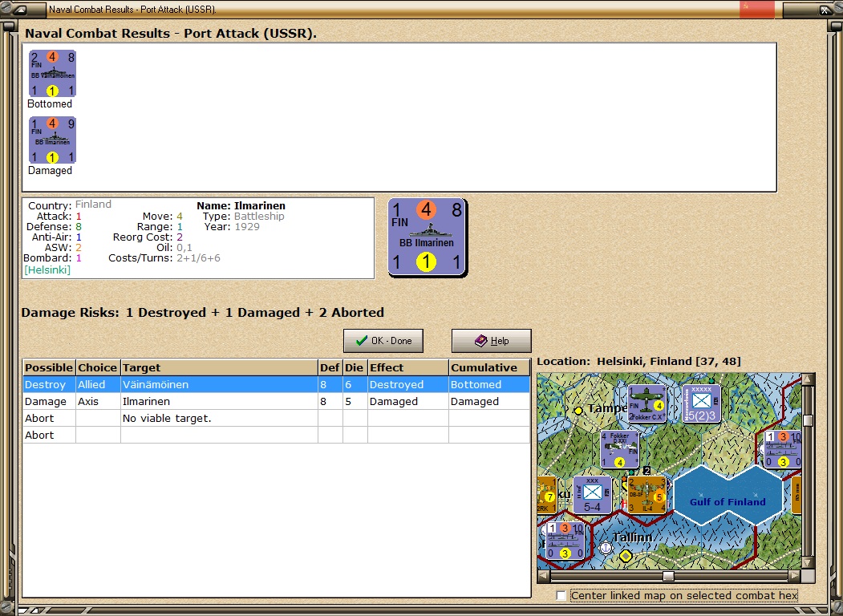Click the 'Name: Ilmarinen' label
843x616 pixels.
pos(241,206)
